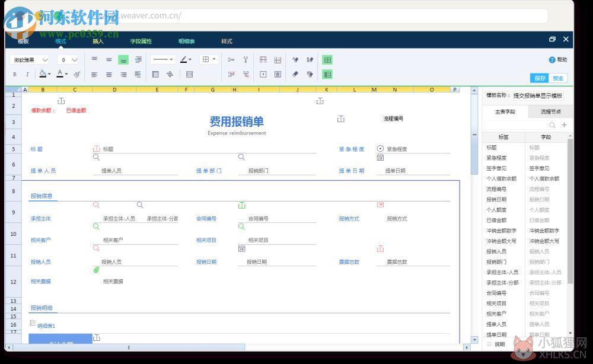Select 冲销金额大写 in the 标签 column

coord(502,241)
